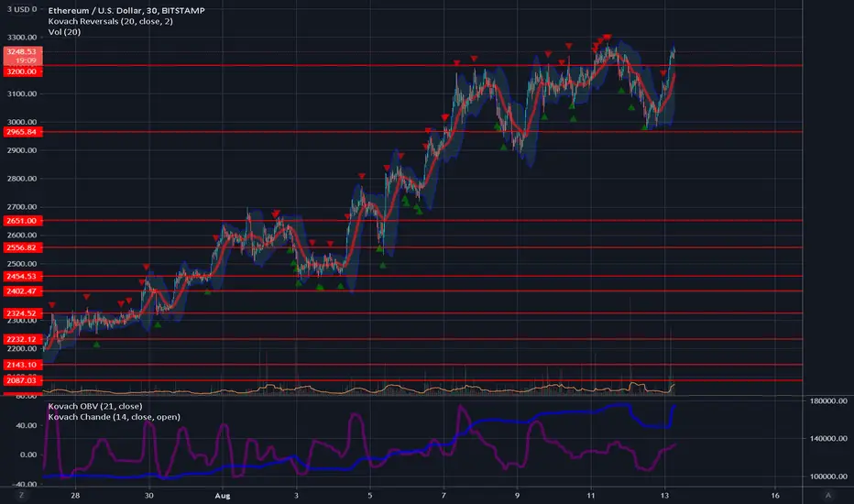Click the 3300.00 price axis label
Screen dimensions: 854x504
[22, 38]
